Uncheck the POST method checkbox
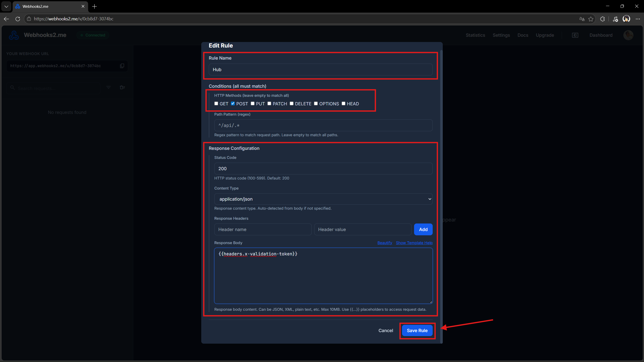Image resolution: width=644 pixels, height=362 pixels. [x=233, y=104]
